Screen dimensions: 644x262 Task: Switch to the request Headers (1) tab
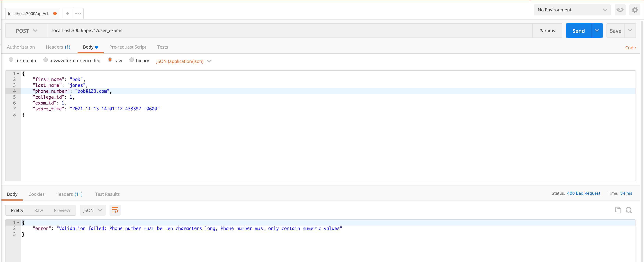(58, 47)
